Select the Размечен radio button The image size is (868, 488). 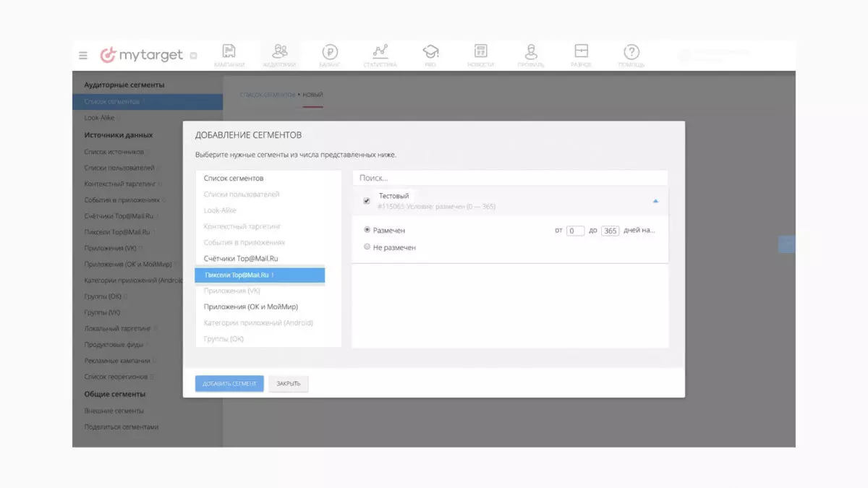coord(367,231)
